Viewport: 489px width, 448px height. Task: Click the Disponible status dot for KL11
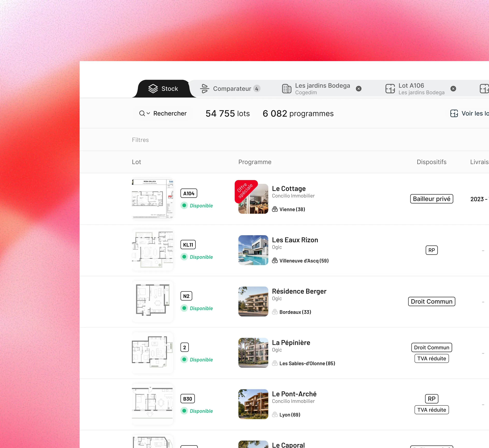click(x=184, y=257)
